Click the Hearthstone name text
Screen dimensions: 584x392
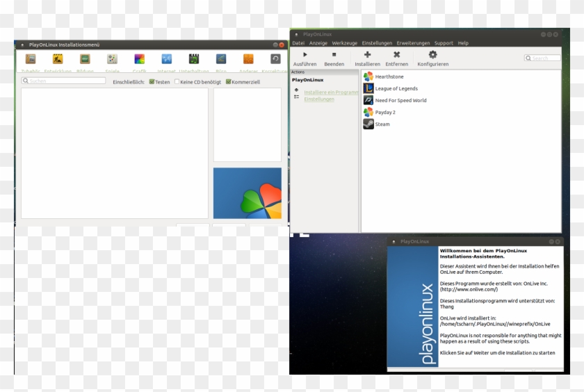pos(389,76)
